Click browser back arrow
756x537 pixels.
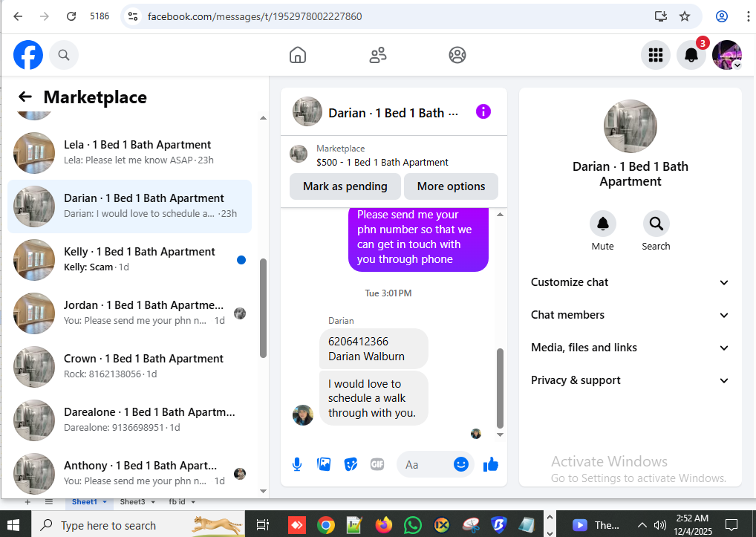[18, 16]
